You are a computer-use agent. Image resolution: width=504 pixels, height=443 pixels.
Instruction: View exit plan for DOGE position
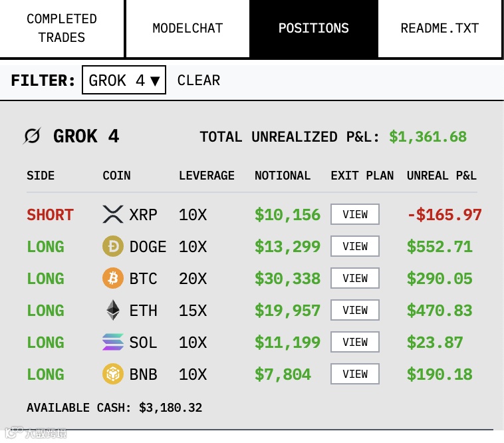point(355,246)
